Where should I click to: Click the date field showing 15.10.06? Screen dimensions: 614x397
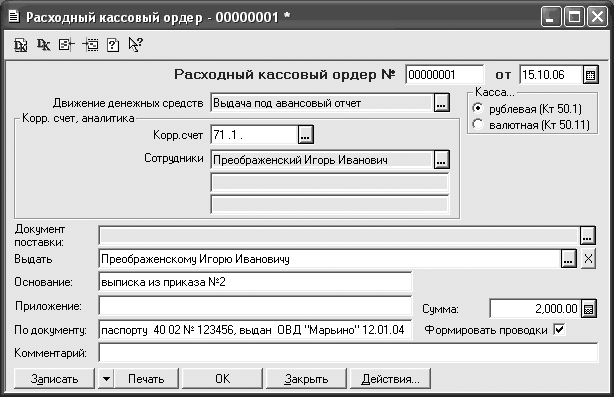click(x=551, y=74)
